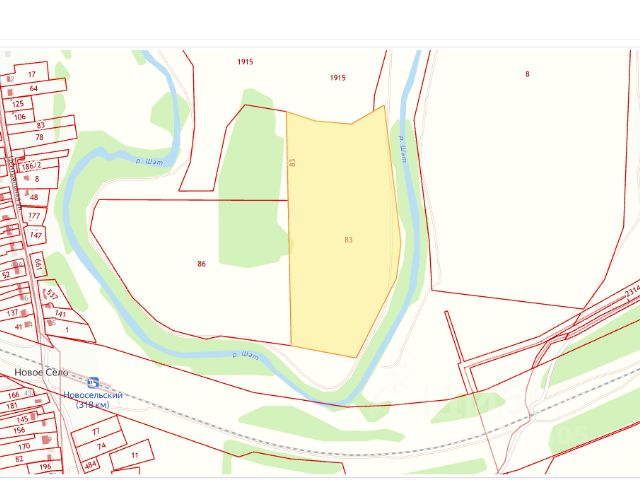
Task: Select parcel number 106
Action: [21, 117]
